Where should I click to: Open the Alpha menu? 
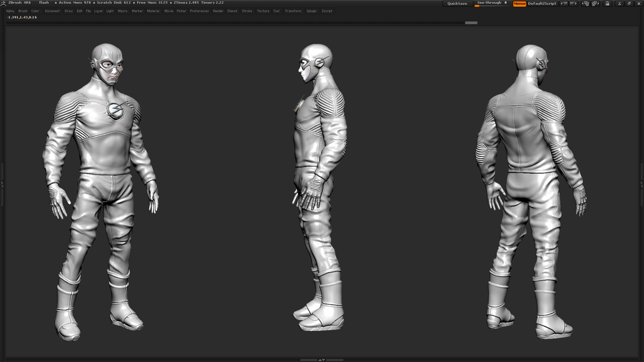coord(10,11)
